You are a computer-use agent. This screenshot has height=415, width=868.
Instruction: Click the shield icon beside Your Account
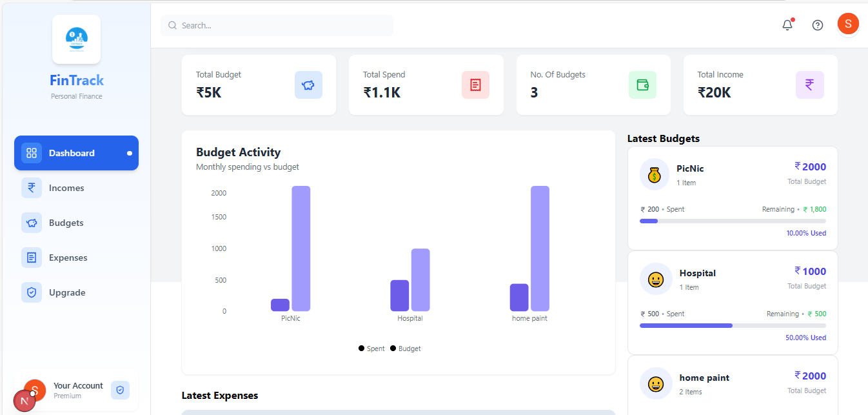coord(120,390)
